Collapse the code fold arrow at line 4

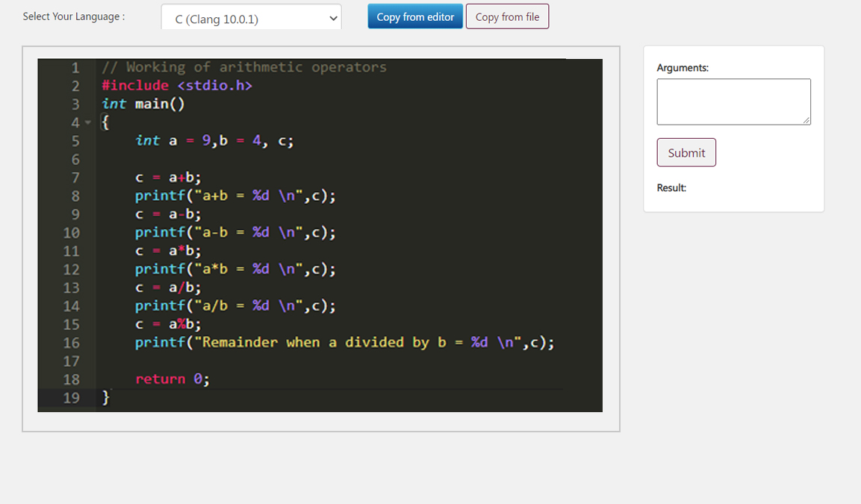(x=88, y=122)
